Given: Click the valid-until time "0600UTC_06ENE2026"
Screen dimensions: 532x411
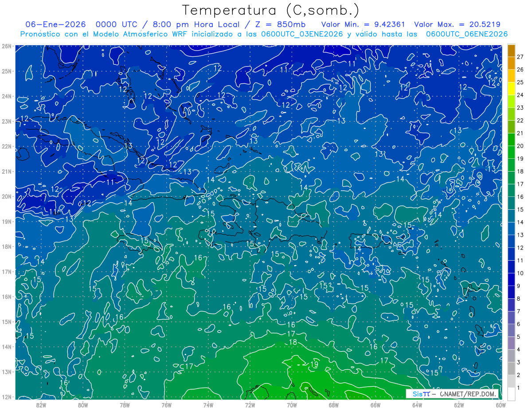Looking at the screenshot, I should point(467,34).
